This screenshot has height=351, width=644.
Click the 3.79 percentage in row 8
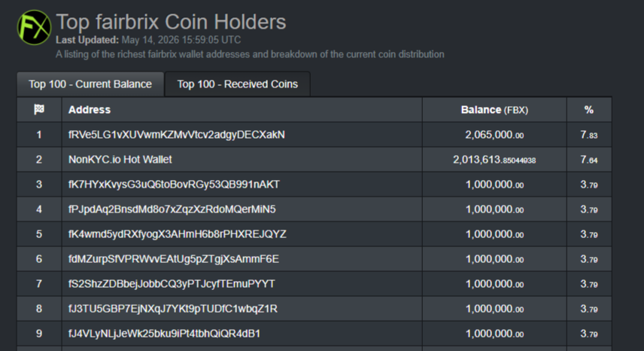(x=589, y=309)
